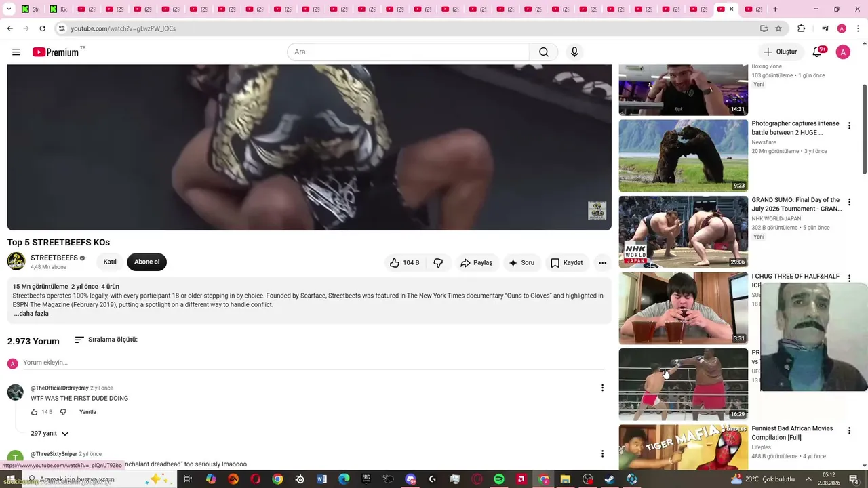Viewport: 868px width, 488px height.
Task: Click the browser address bar URL
Action: [x=123, y=28]
